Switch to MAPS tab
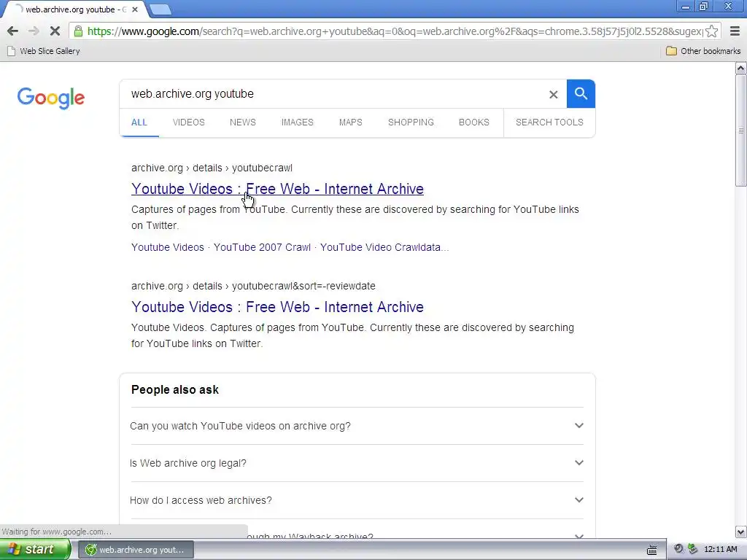Image resolution: width=747 pixels, height=560 pixels. click(x=351, y=122)
